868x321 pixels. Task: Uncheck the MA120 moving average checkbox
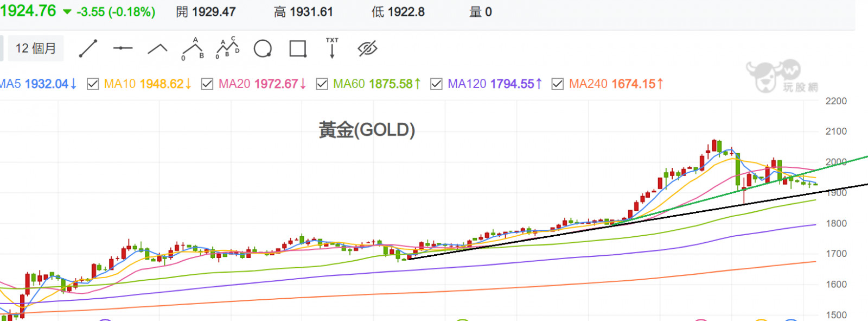(x=436, y=84)
